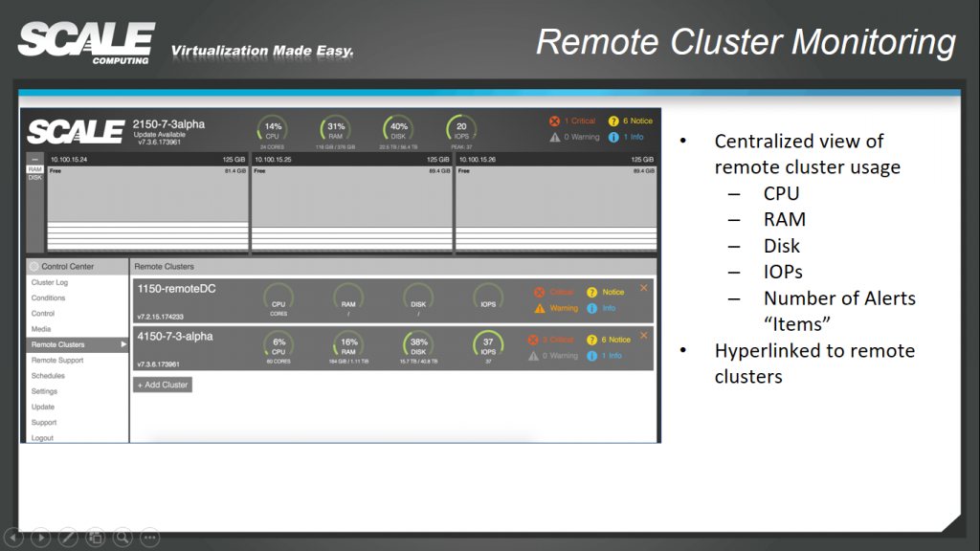This screenshot has width=980, height=551.
Task: Expand the Remote Clusters arrow
Action: (123, 344)
